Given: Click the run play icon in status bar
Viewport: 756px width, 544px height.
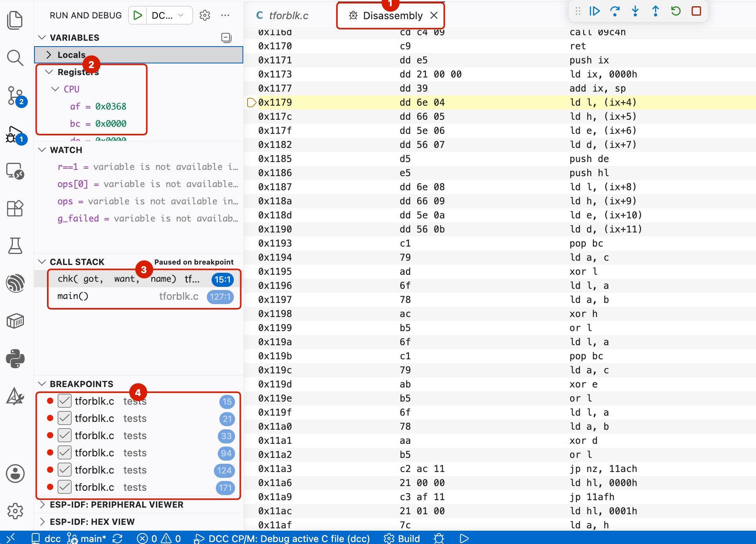Looking at the screenshot, I should point(464,539).
